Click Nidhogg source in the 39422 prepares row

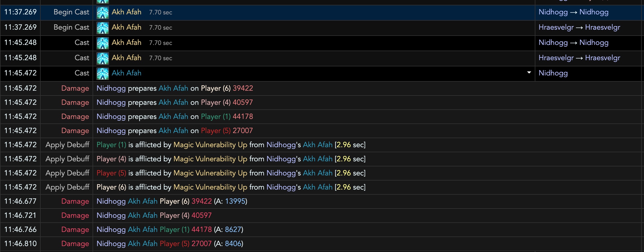click(x=111, y=88)
